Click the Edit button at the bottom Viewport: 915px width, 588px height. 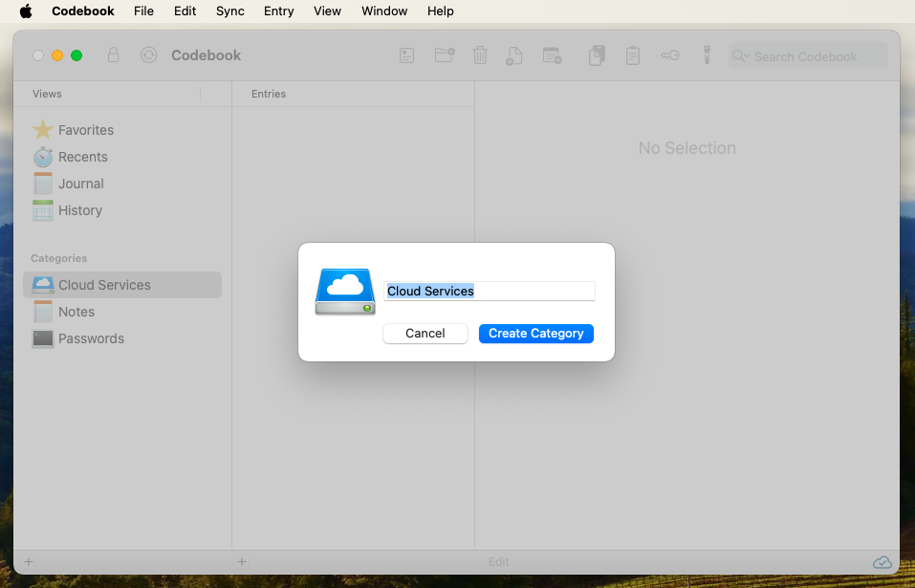499,562
